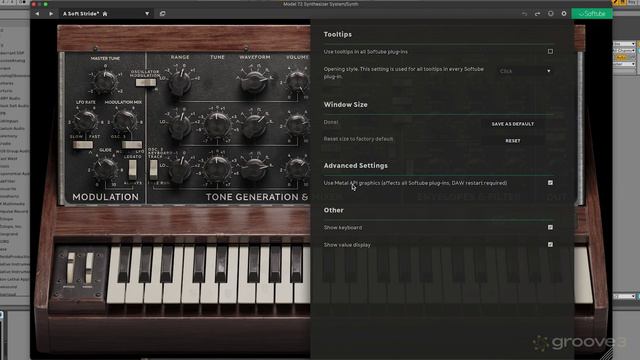Click the redo arrow in the plug-in toolbar

tap(538, 14)
